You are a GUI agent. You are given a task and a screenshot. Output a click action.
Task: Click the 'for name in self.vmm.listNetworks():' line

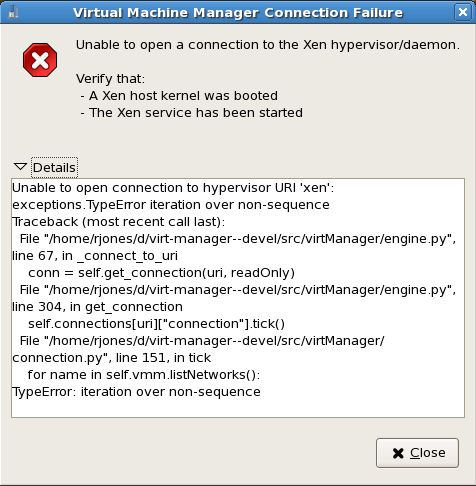(x=144, y=375)
